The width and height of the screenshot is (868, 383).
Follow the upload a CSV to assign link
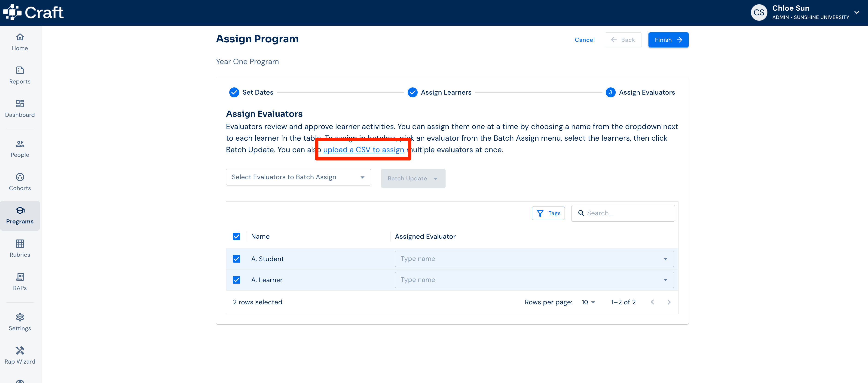point(364,150)
